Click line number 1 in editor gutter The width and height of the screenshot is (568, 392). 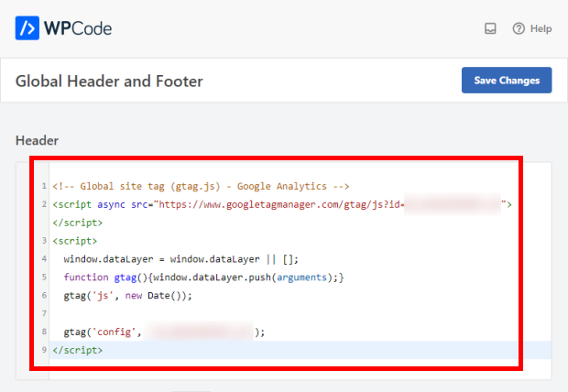[43, 186]
